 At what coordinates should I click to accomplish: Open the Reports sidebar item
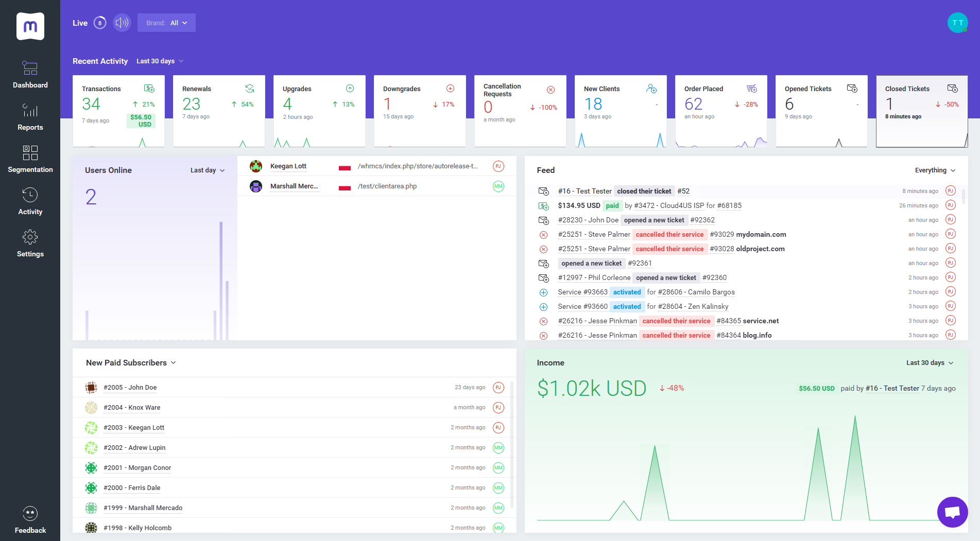point(30,117)
